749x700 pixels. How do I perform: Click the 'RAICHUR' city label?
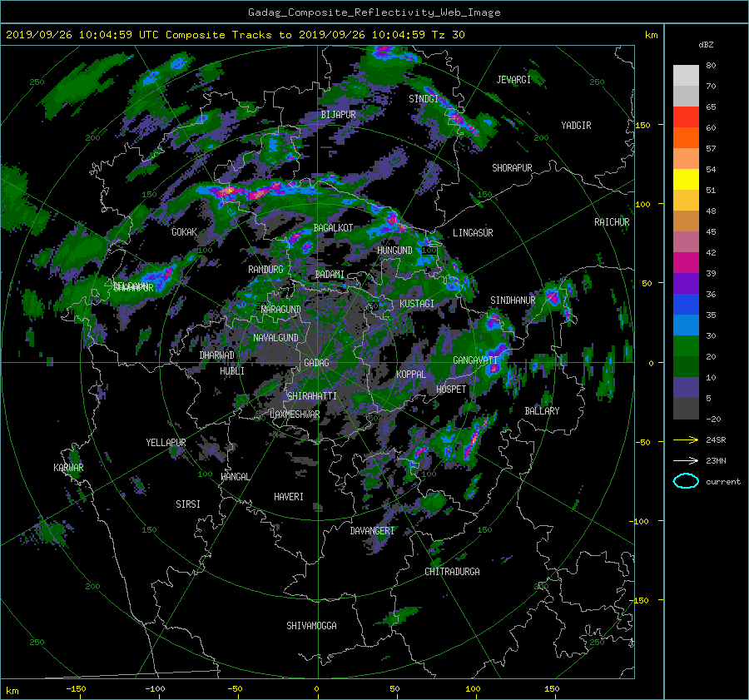(x=612, y=222)
